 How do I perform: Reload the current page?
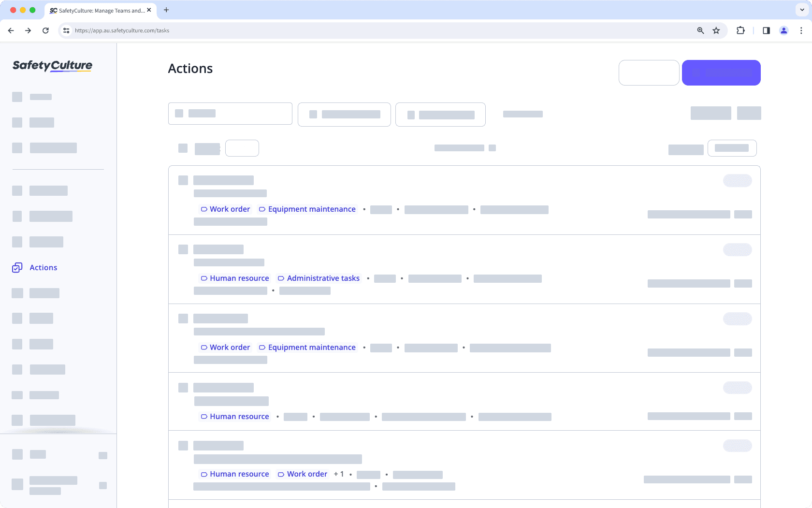coord(45,30)
